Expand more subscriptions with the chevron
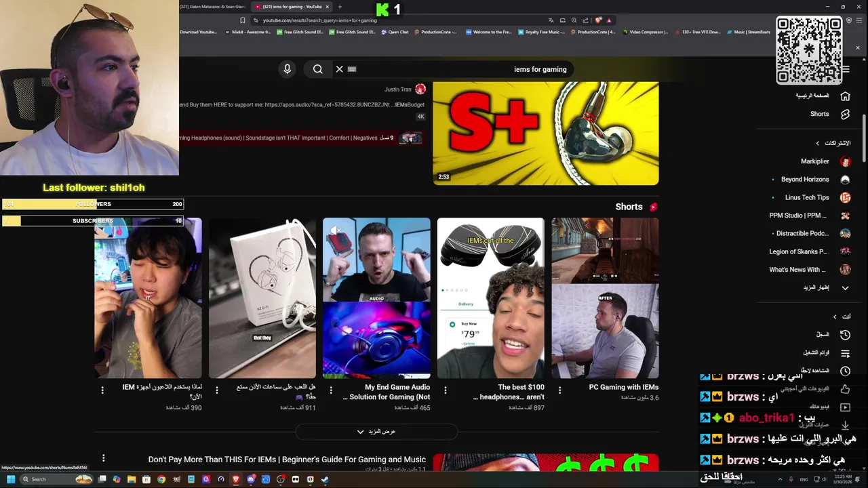868x488 pixels. pyautogui.click(x=845, y=287)
